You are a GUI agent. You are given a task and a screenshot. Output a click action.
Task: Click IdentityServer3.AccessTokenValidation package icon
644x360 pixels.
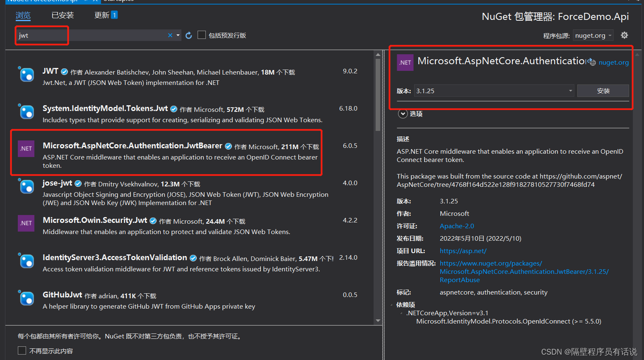pos(27,261)
